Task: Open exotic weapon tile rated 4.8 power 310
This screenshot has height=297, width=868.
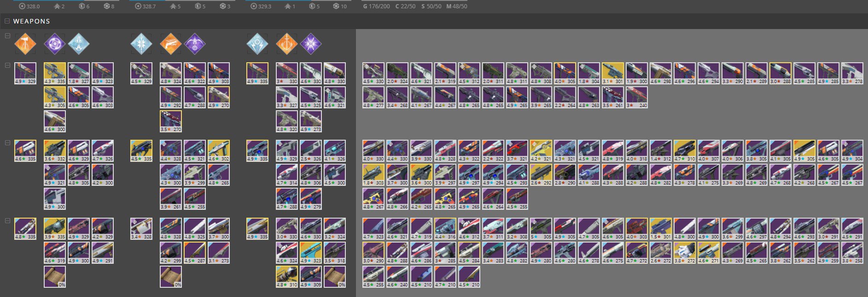Action: [x=287, y=277]
